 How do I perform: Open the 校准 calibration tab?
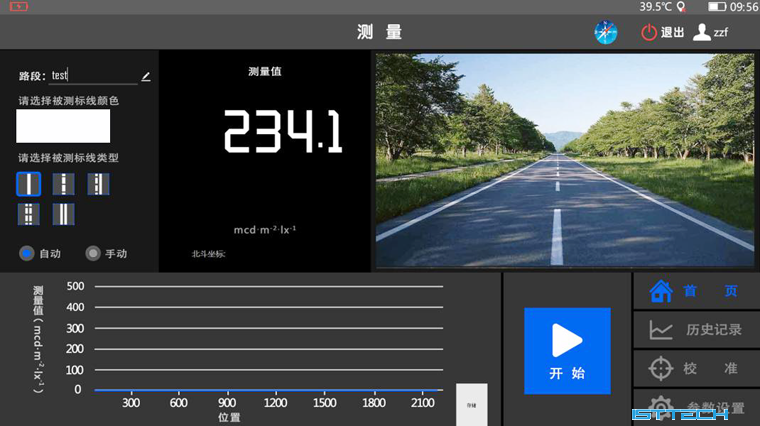(x=696, y=368)
